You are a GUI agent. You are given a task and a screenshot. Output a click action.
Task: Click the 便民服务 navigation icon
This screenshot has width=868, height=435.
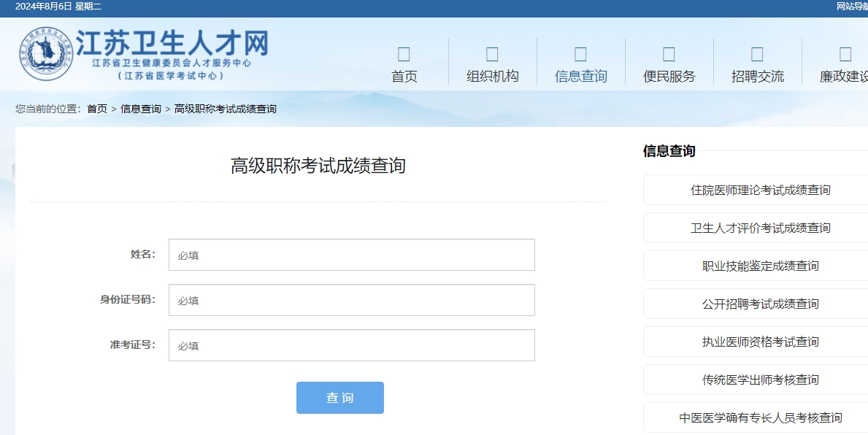tap(668, 53)
